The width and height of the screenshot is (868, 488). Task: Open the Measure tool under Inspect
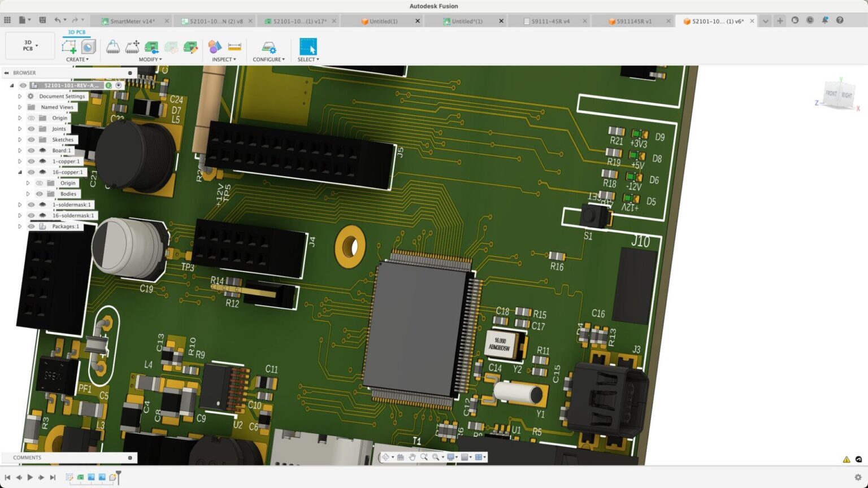tap(235, 47)
